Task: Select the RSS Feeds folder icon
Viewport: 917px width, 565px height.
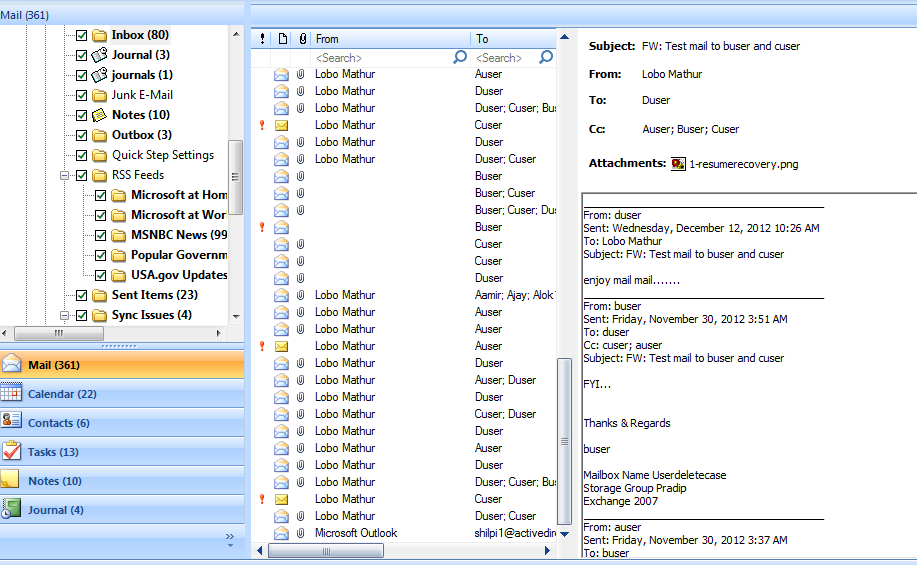Action: (x=100, y=175)
